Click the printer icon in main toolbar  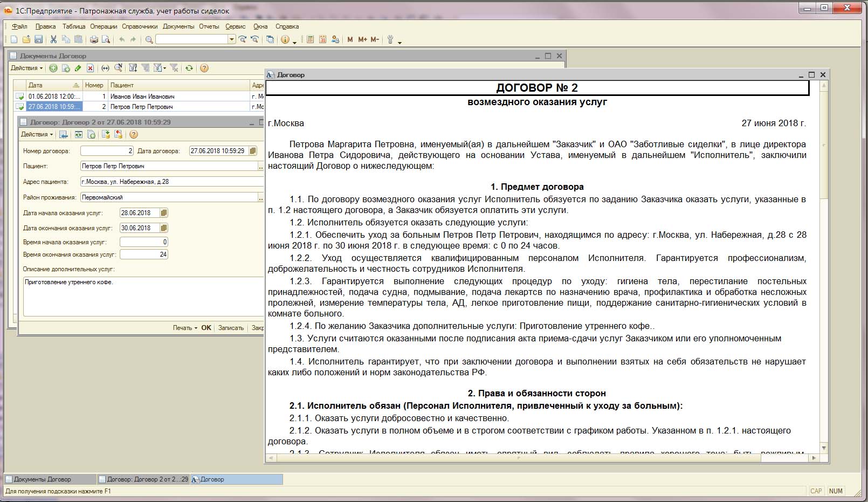pyautogui.click(x=94, y=39)
